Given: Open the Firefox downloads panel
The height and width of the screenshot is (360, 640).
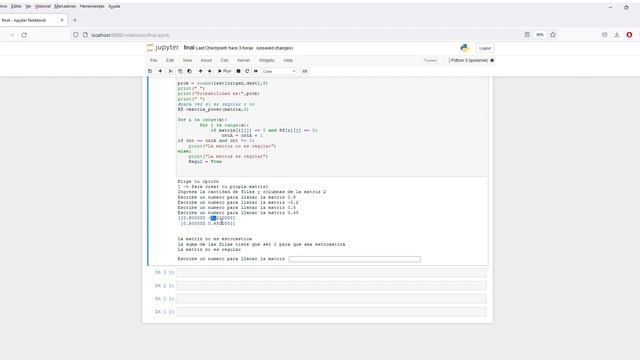Looking at the screenshot, I should pos(617,35).
